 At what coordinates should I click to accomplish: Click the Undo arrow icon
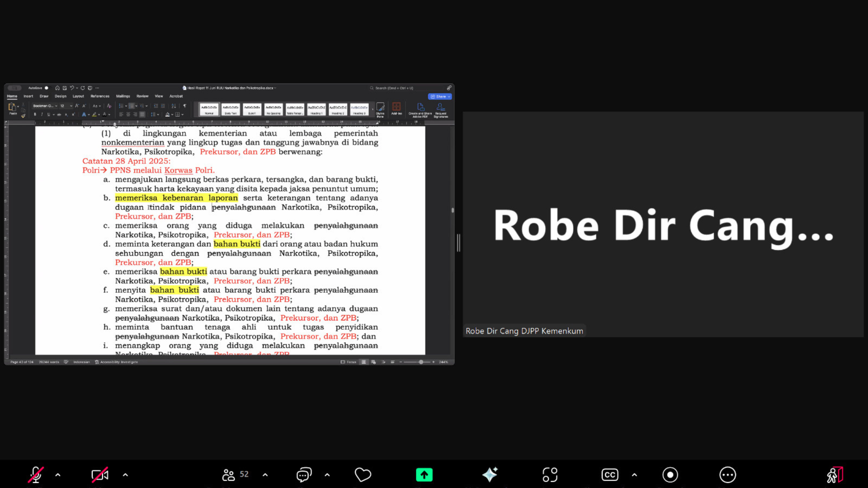[71, 88]
